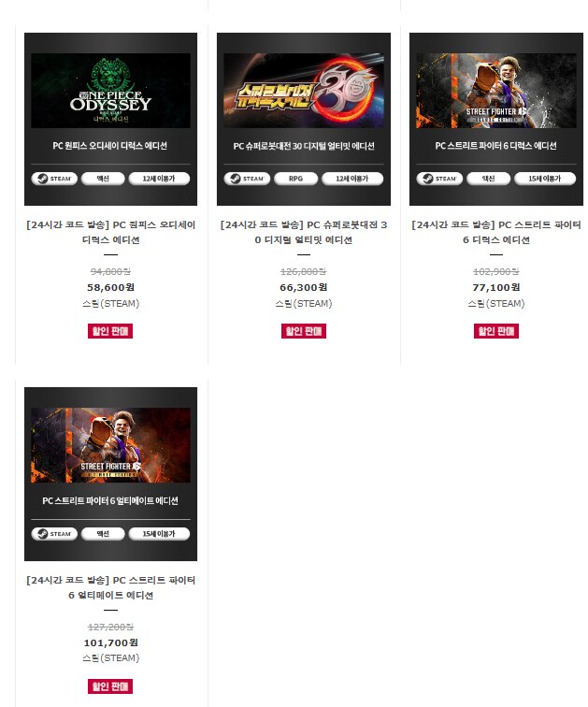Open the One Piece Odyssey Deluxe Edition title link
This screenshot has height=707, width=588.
click(x=111, y=232)
